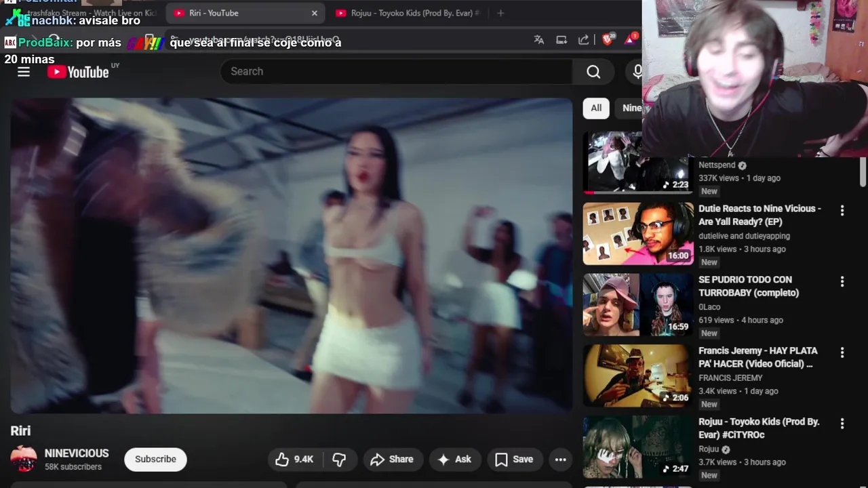
Task: Click the main video player
Action: pyautogui.click(x=291, y=256)
